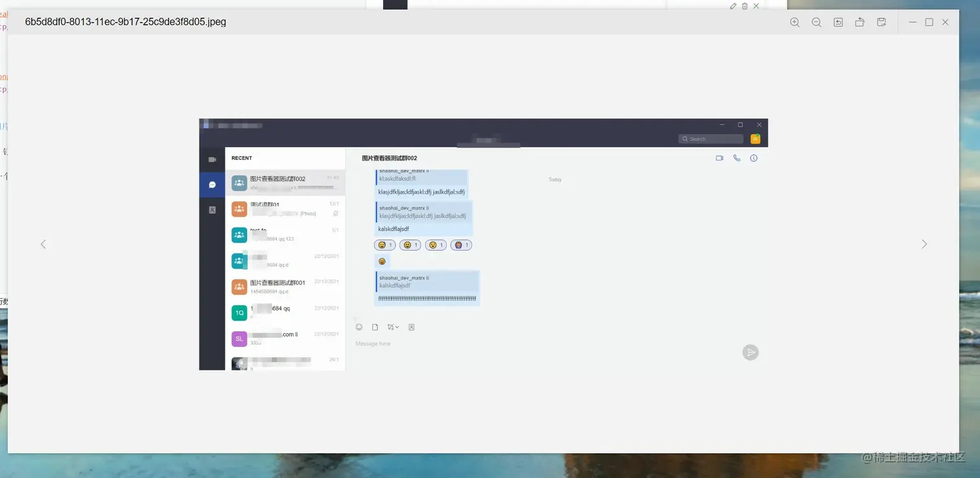This screenshot has width=980, height=478.
Task: Click the teal 1Q conversation avatar
Action: click(x=239, y=313)
